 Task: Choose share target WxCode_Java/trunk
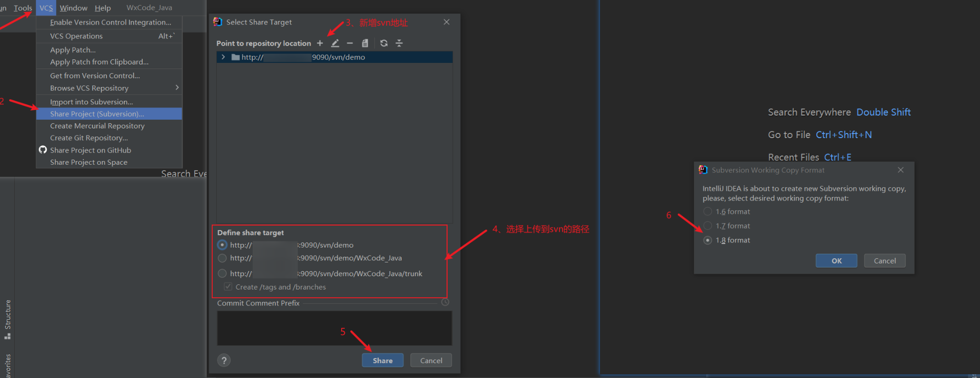pos(222,274)
